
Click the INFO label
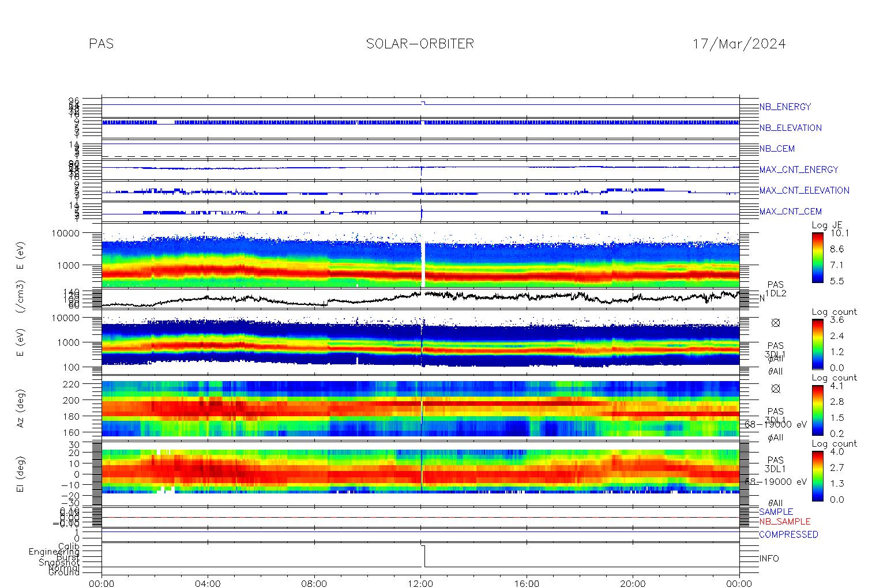tap(769, 559)
